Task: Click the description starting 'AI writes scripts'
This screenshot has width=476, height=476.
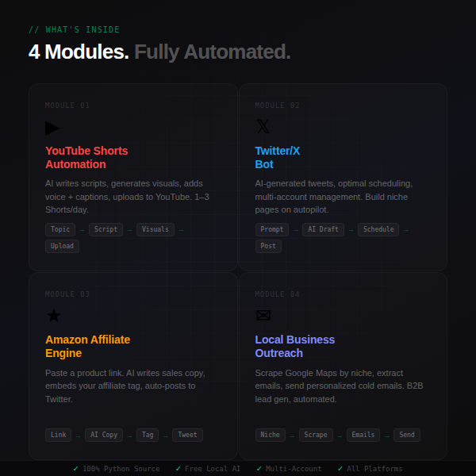Action: point(127,197)
